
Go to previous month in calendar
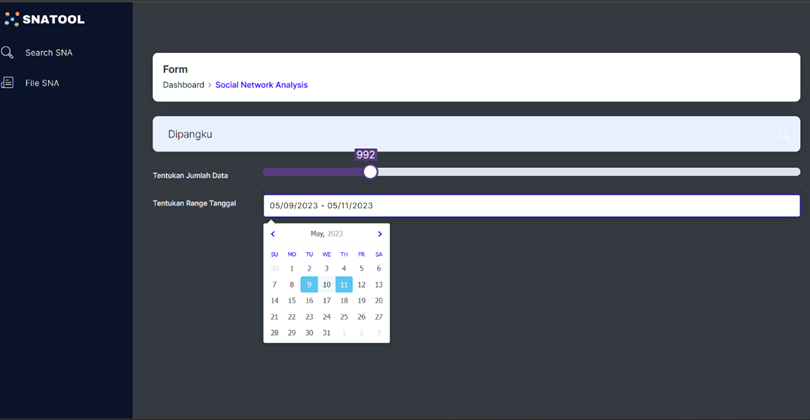pos(273,234)
